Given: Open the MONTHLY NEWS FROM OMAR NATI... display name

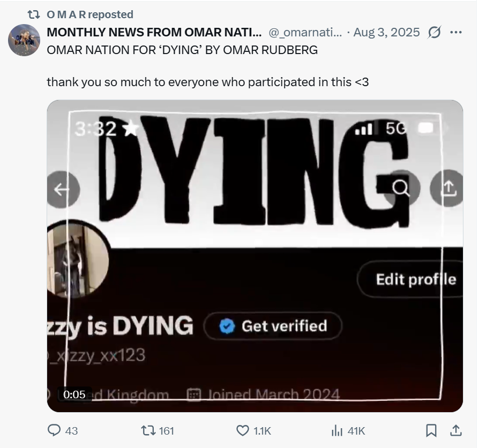Looking at the screenshot, I should point(154,32).
